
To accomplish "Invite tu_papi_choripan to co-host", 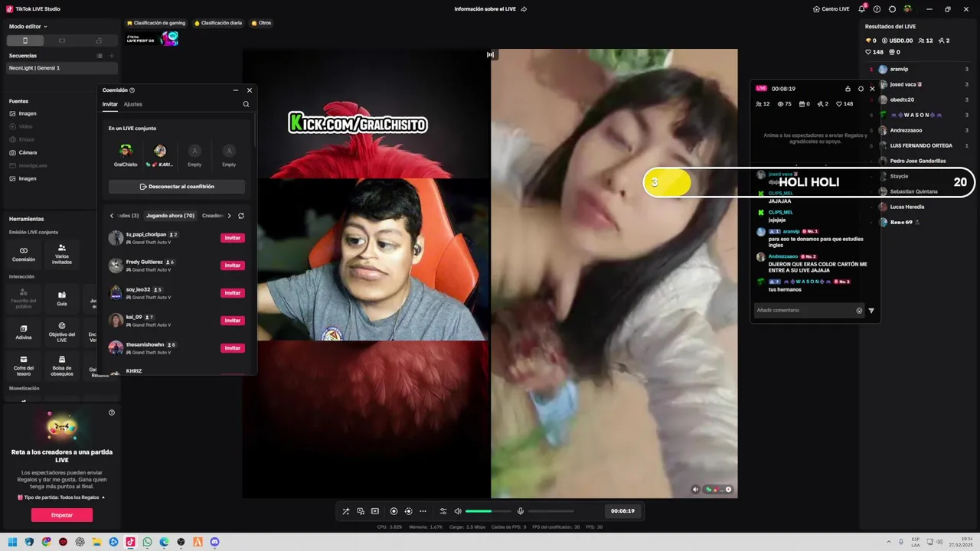I will [233, 238].
